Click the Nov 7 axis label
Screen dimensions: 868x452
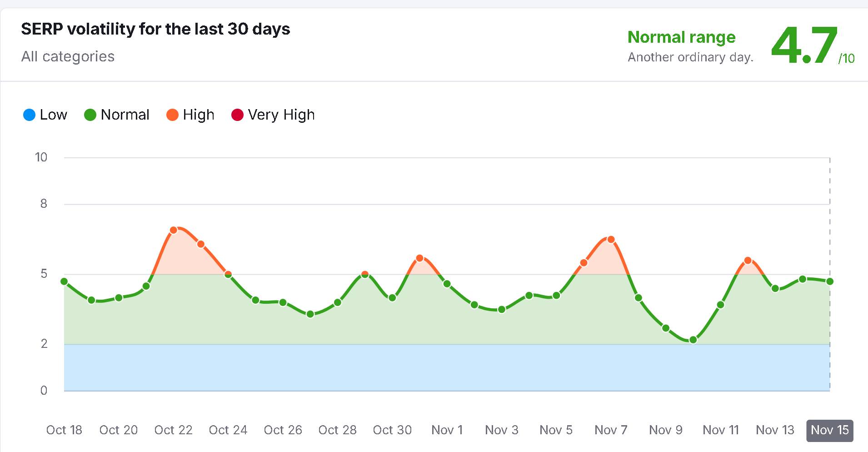click(x=611, y=430)
